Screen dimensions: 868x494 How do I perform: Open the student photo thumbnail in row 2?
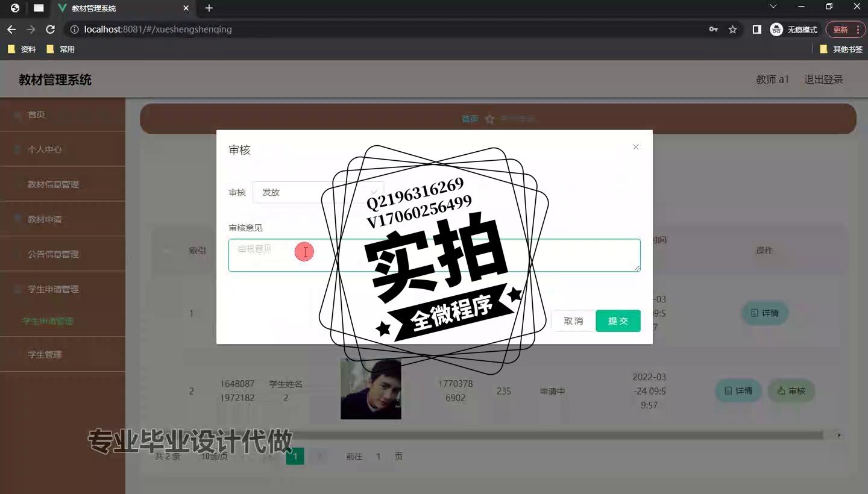tap(371, 389)
